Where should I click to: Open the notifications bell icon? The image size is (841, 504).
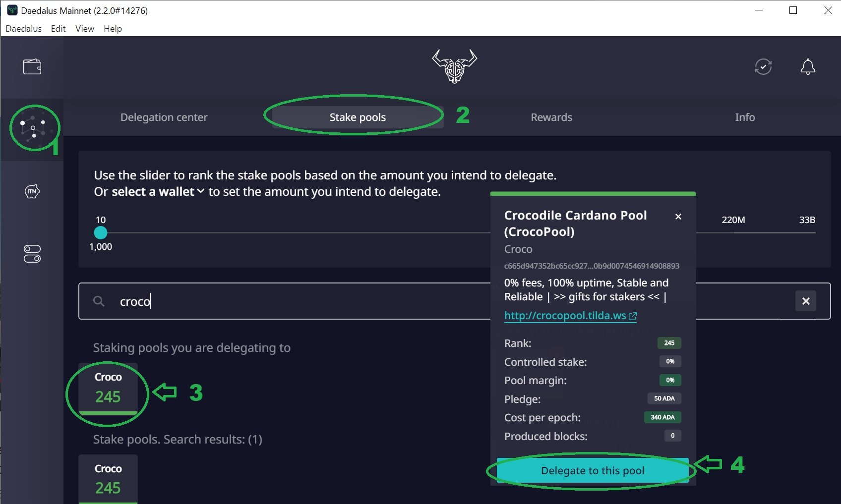coord(808,66)
